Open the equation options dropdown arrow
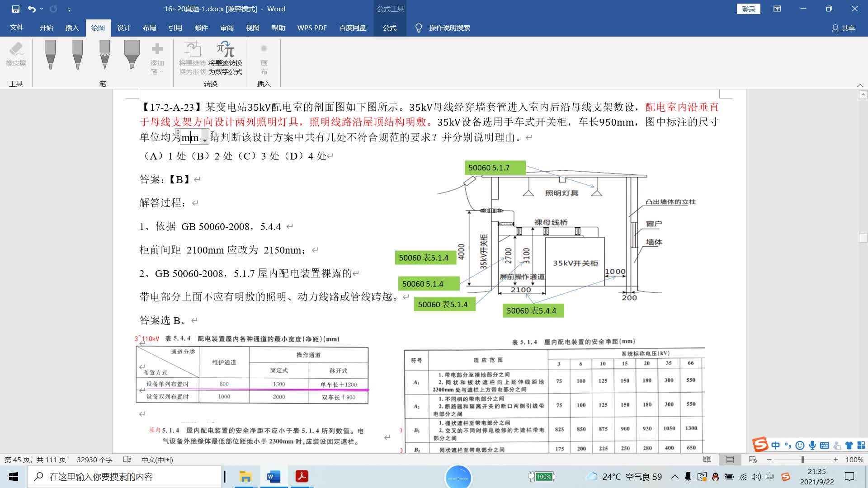 [x=205, y=140]
